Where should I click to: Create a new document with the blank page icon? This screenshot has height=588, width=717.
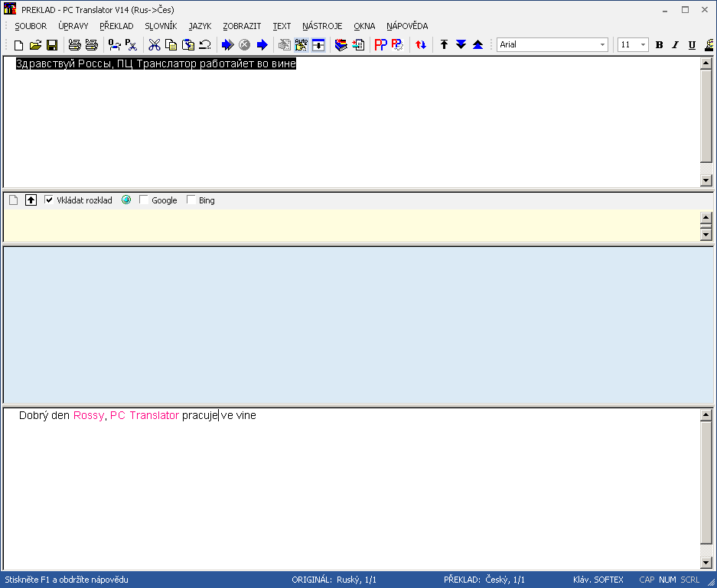coord(19,45)
